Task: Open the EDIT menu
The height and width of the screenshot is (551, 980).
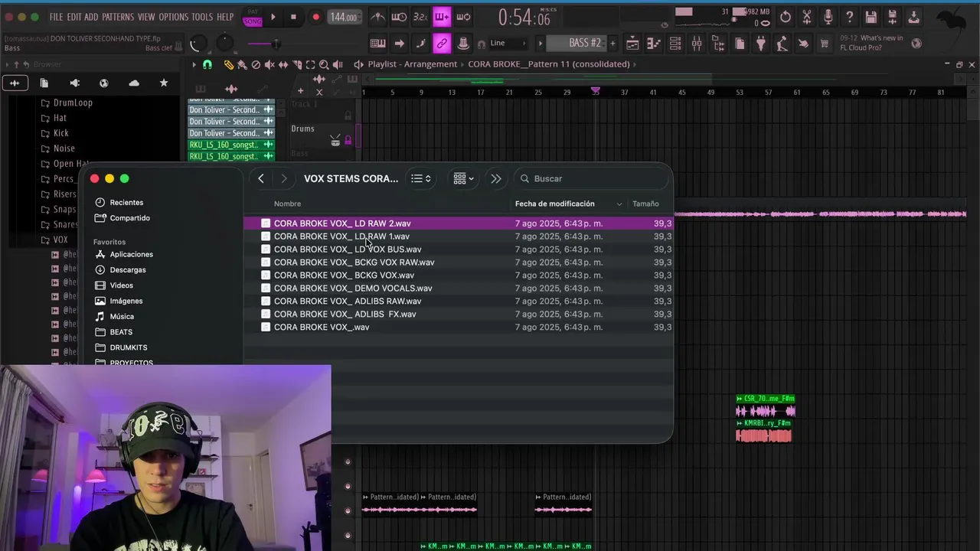Action: [73, 17]
